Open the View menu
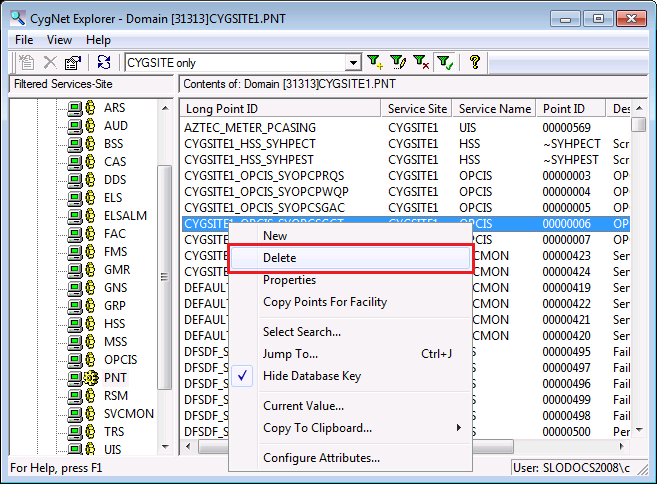The height and width of the screenshot is (484, 657). click(59, 40)
